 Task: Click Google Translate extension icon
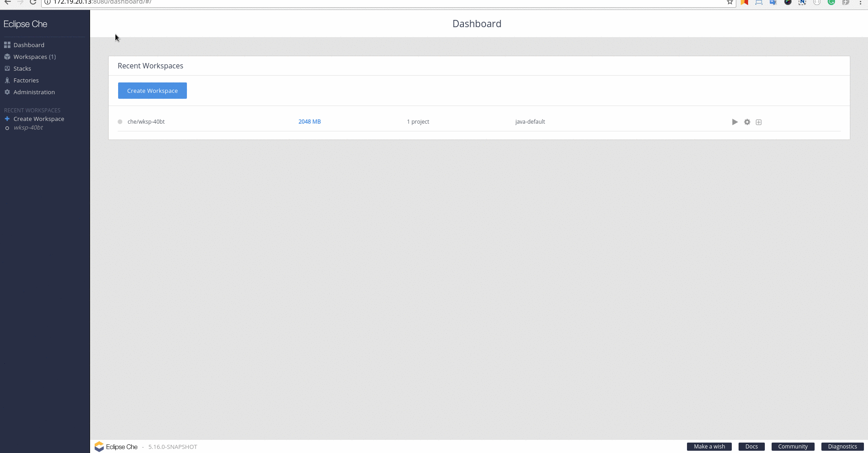[x=773, y=2]
